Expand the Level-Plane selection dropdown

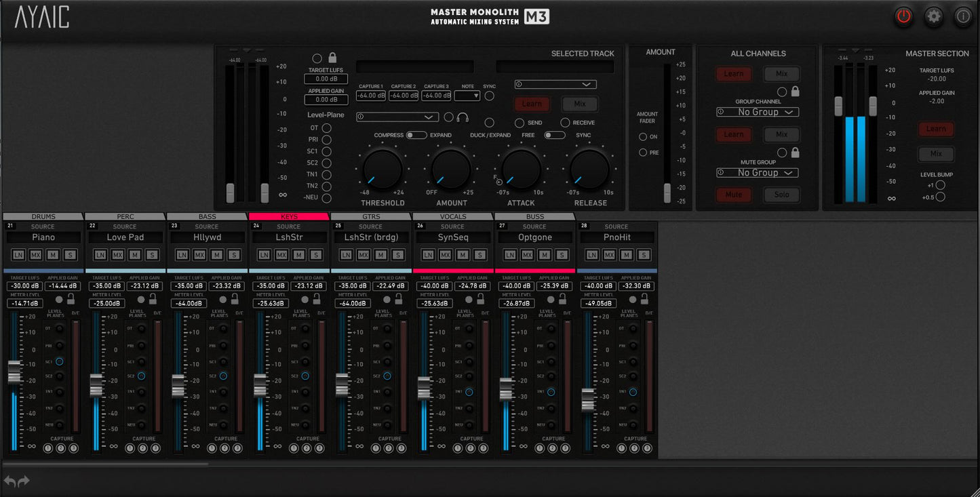tap(397, 117)
